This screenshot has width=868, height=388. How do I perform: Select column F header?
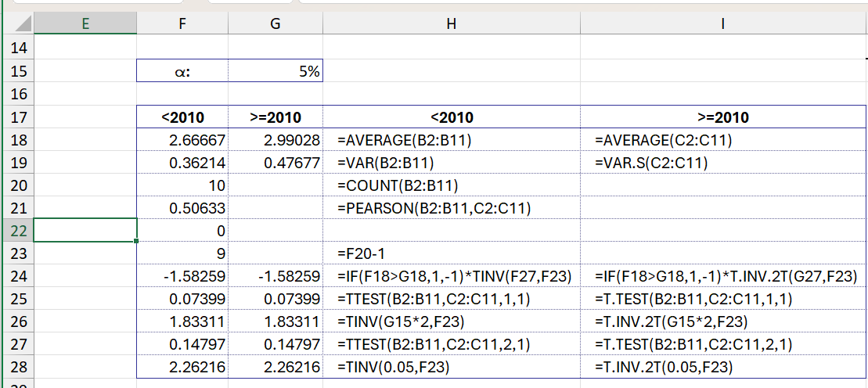[182, 23]
